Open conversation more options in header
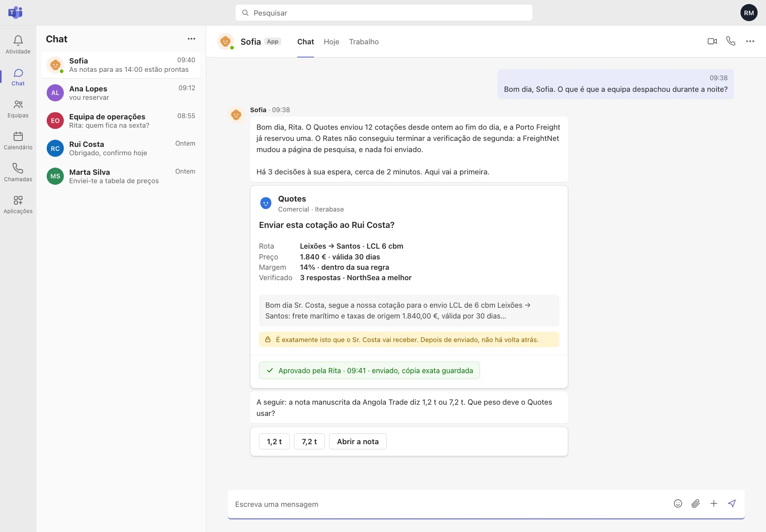The image size is (766, 532). [750, 41]
